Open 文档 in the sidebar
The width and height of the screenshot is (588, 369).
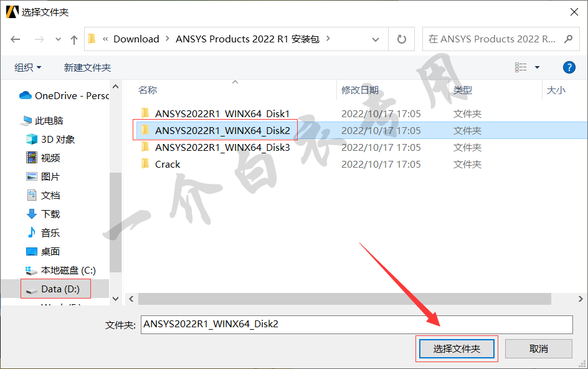click(x=44, y=195)
